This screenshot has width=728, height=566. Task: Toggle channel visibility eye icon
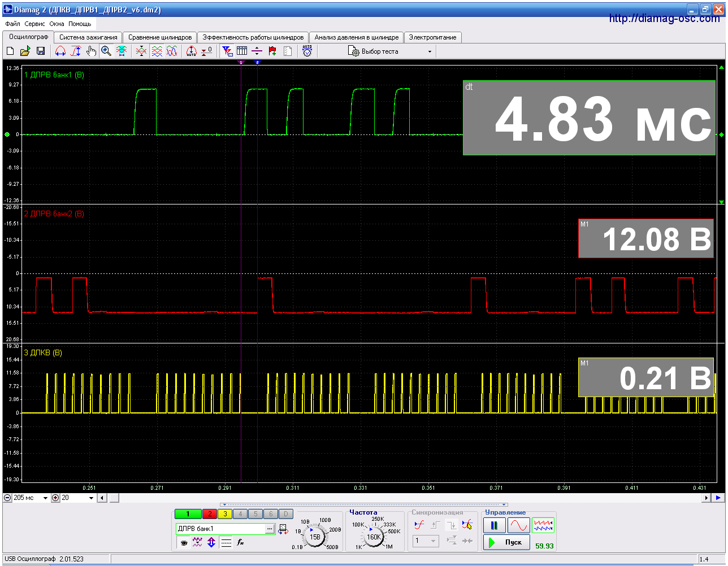point(184,543)
